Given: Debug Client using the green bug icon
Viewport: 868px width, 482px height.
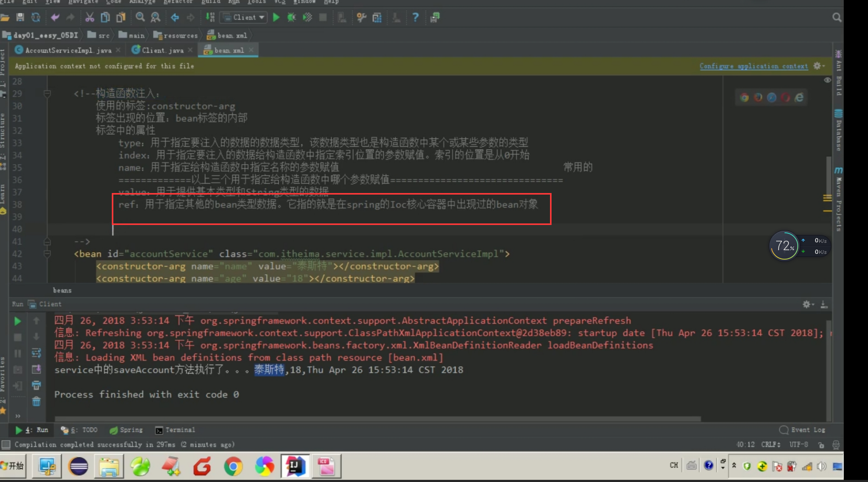Looking at the screenshot, I should point(292,17).
